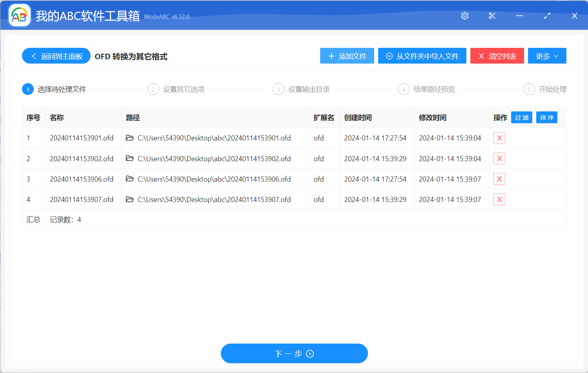Screen dimensions: 588x373
Task: Click 返回到主面板 to go back
Action: point(56,56)
